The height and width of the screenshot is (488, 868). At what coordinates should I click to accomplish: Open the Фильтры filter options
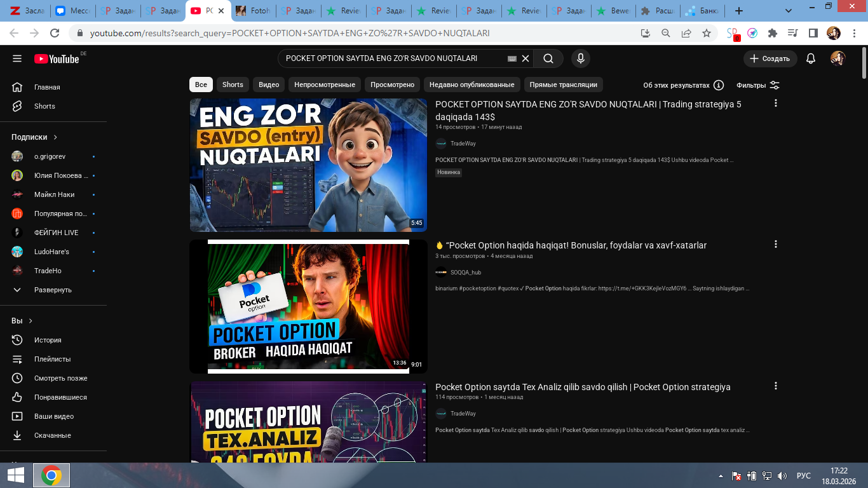point(757,85)
